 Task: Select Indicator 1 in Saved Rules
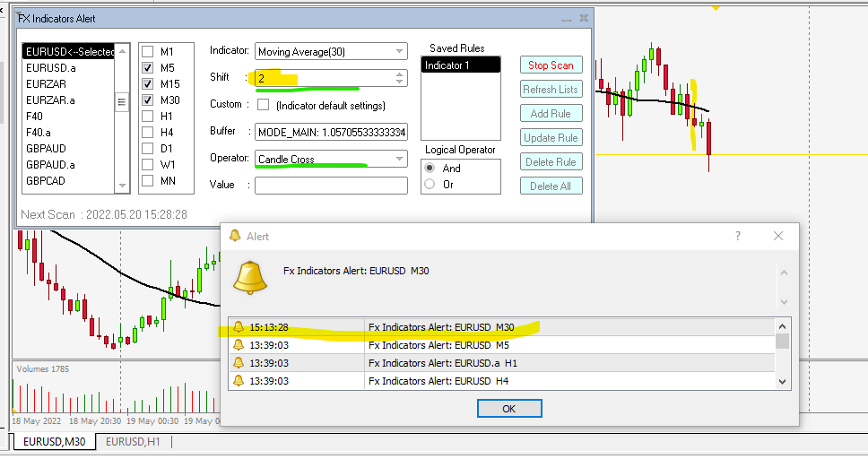point(461,65)
